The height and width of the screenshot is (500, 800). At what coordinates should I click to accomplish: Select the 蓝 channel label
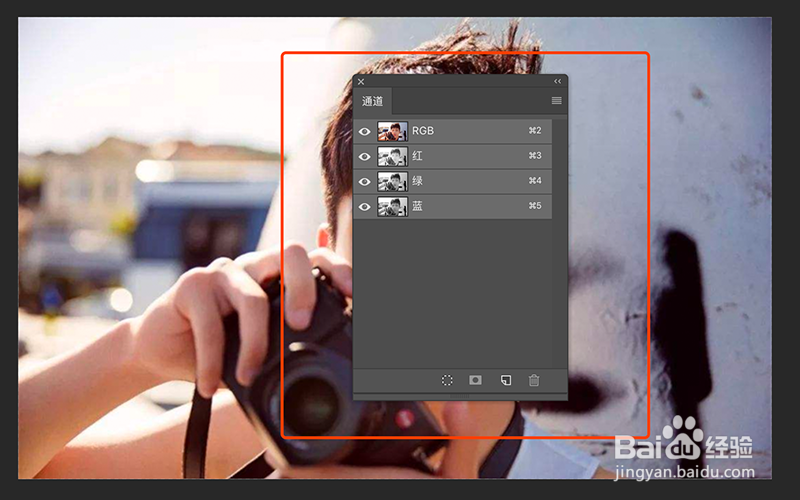tap(417, 206)
